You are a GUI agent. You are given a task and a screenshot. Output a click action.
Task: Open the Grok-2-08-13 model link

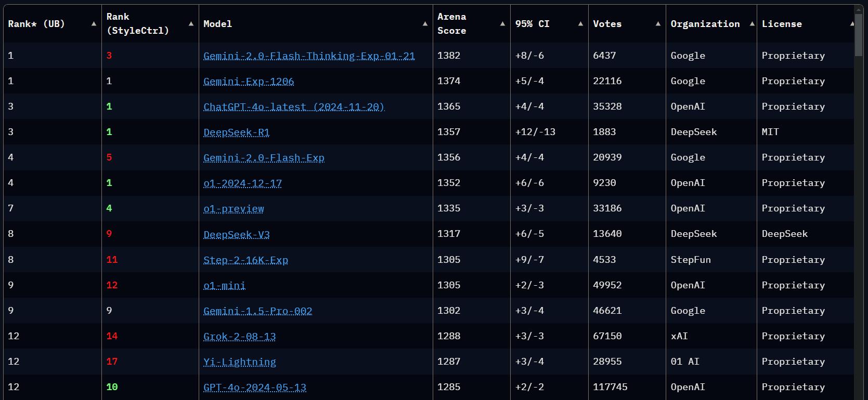(x=239, y=337)
